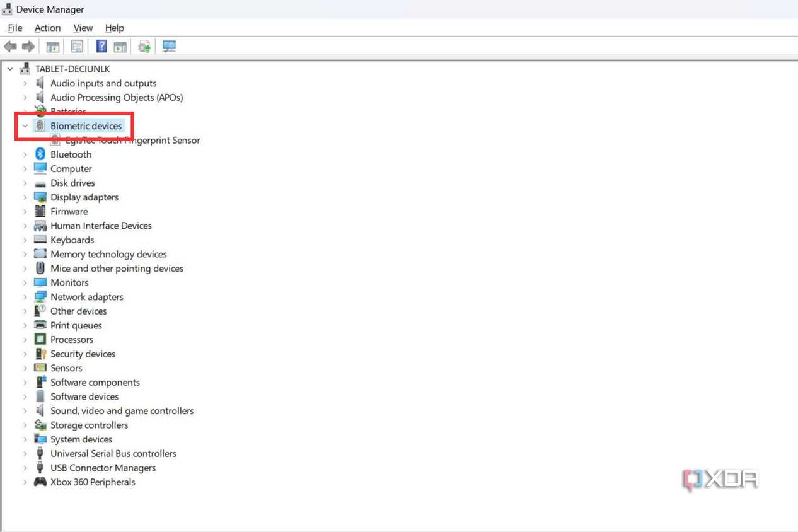Select the 'System devices' label
798x532 pixels.
pyautogui.click(x=81, y=439)
